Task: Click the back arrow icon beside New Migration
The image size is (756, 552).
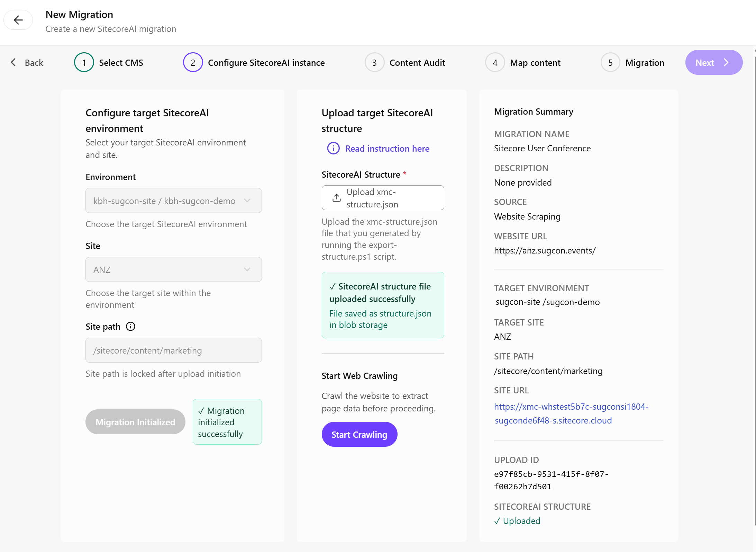Action: pos(18,20)
